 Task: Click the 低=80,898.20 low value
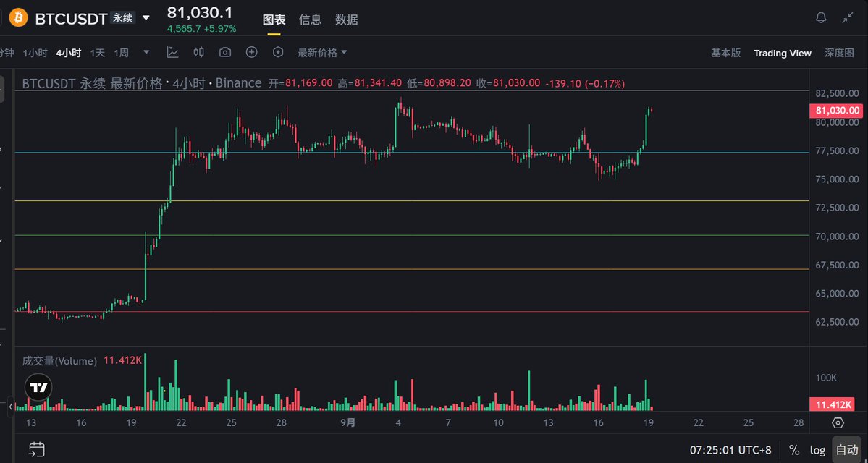click(439, 83)
